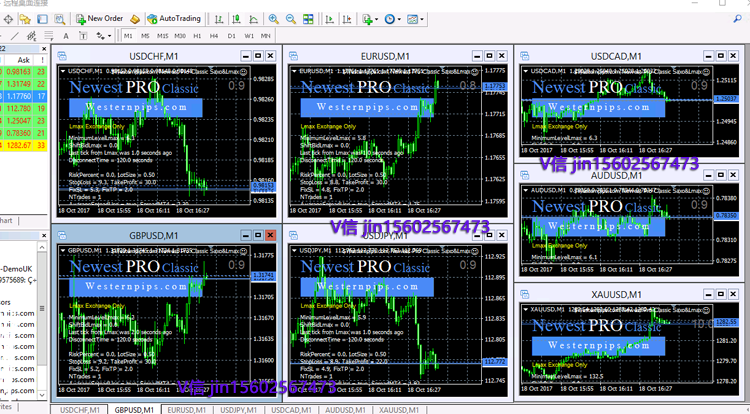Open the XAUUSD,M1 bottom tab
Viewport: 750px width, 414px height.
(x=399, y=410)
